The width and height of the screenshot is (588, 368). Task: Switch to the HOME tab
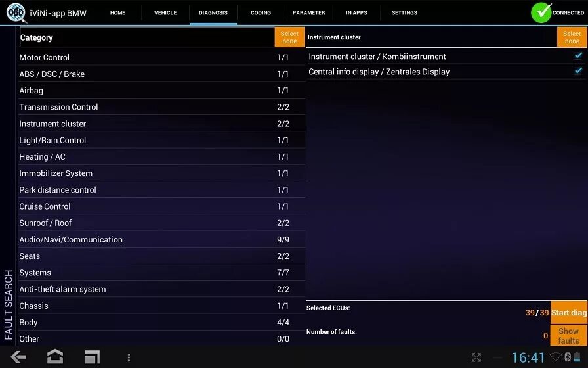coord(117,12)
